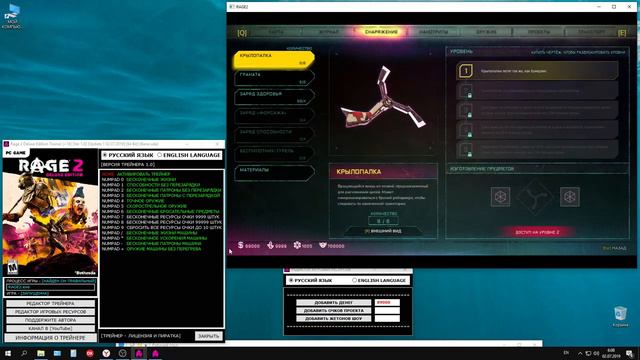The height and width of the screenshot is (360, 640).
Task: Switch to the Снаряжение tab
Action: pyautogui.click(x=381, y=32)
